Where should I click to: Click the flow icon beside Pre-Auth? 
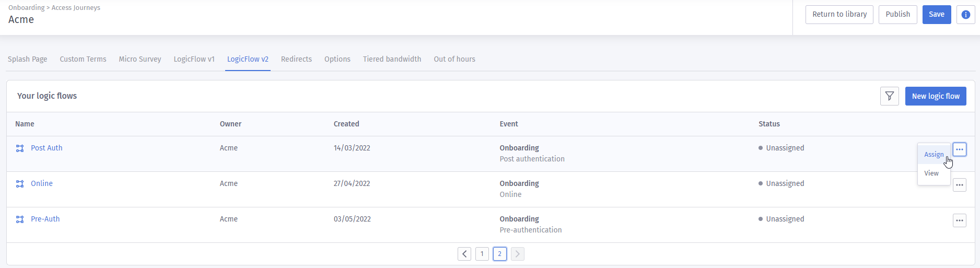tap(20, 219)
